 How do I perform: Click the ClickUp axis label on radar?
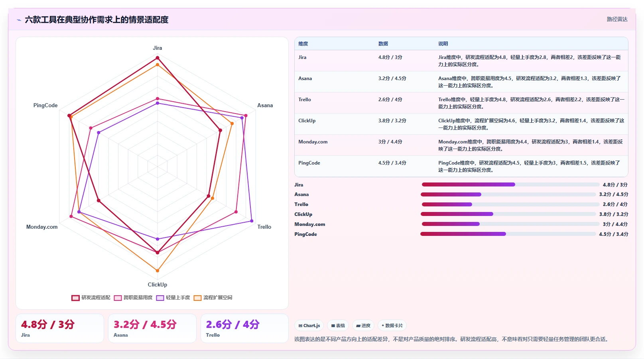pos(158,284)
